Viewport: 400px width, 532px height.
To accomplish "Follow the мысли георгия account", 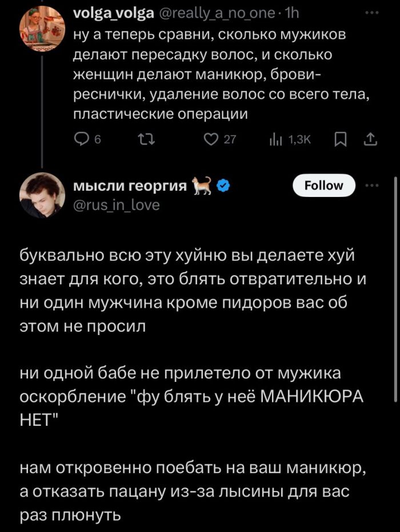I will (x=323, y=186).
